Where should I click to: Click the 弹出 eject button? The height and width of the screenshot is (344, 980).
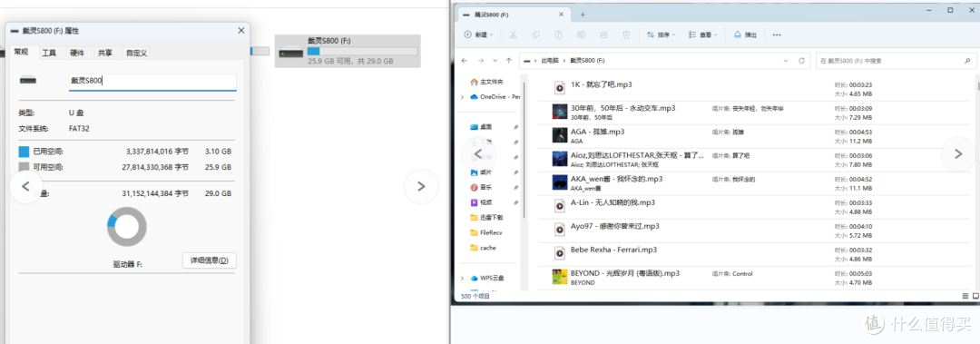pyautogui.click(x=745, y=35)
